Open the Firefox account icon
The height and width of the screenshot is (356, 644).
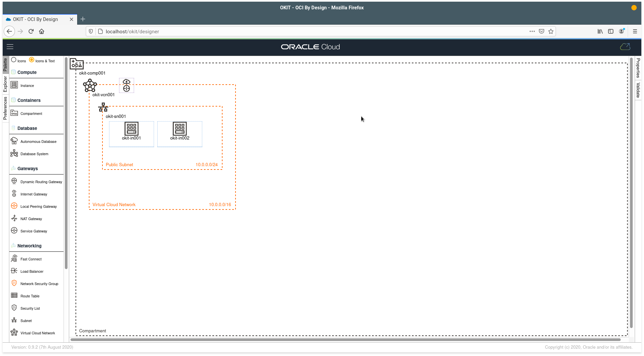coord(621,31)
